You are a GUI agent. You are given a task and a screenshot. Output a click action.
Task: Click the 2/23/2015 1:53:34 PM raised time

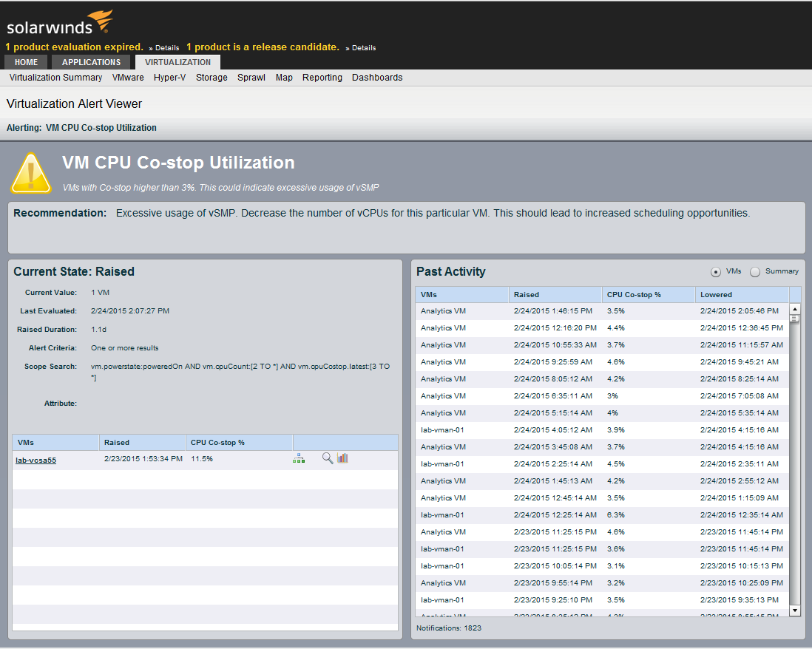(x=143, y=459)
